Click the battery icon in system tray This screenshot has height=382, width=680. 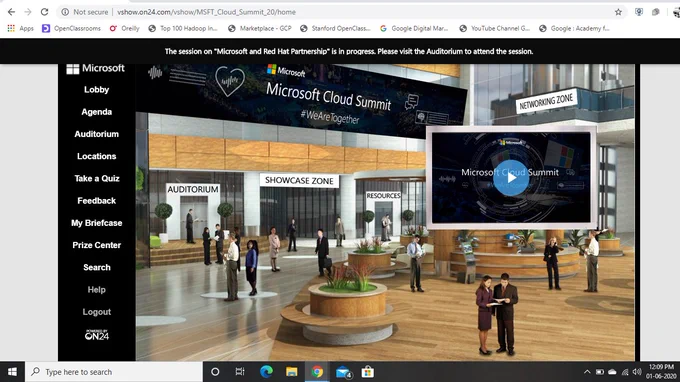(x=600, y=372)
